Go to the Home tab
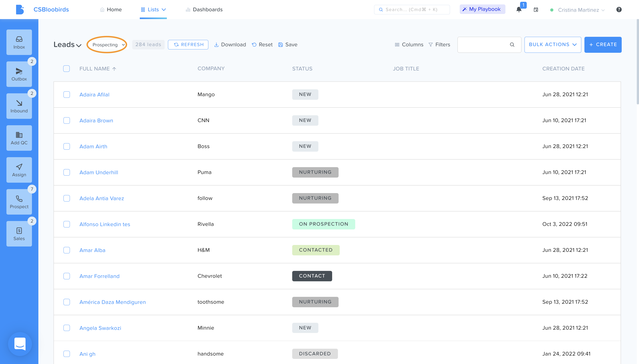Image resolution: width=639 pixels, height=364 pixels. (x=111, y=10)
